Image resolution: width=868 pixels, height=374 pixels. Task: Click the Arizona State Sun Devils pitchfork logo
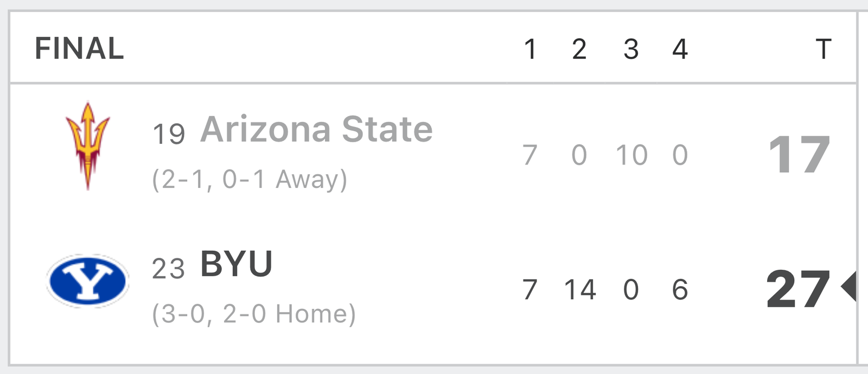[87, 145]
